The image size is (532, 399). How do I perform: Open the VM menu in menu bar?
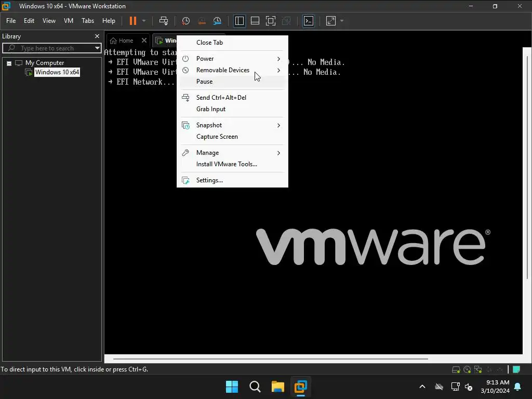(69, 21)
